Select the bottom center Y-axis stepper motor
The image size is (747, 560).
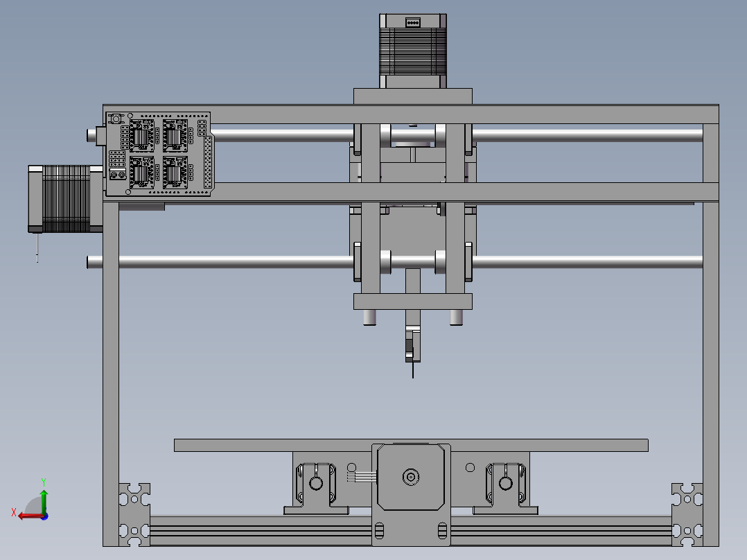tap(410, 477)
